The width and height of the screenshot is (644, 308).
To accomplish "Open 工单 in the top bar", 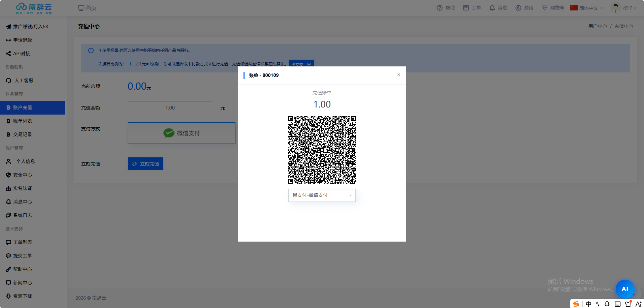I will tap(472, 8).
